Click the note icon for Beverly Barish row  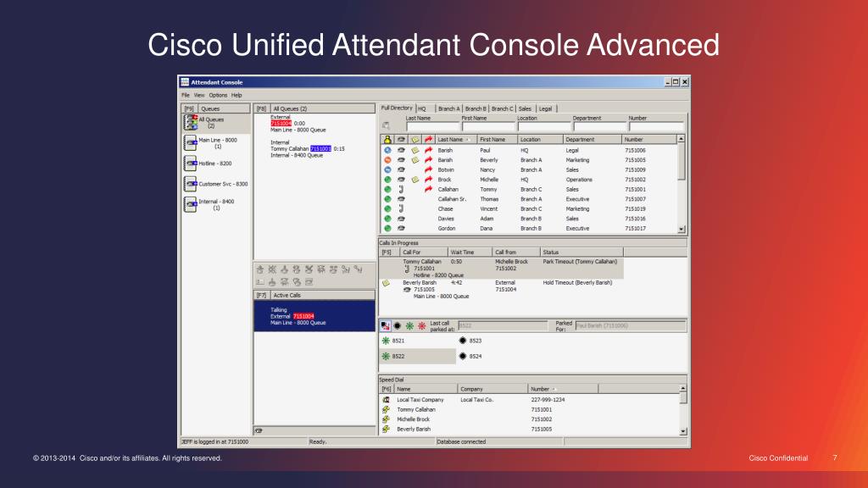click(415, 160)
